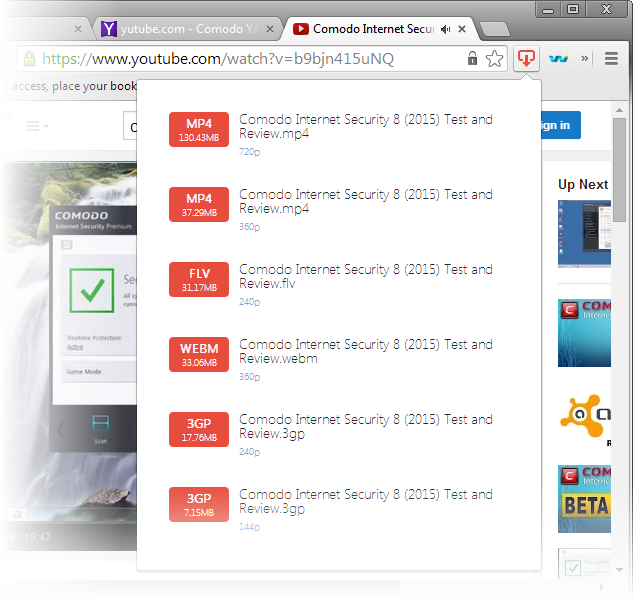Image resolution: width=633 pixels, height=601 pixels.
Task: Click the 720p quality label
Action: tap(249, 152)
